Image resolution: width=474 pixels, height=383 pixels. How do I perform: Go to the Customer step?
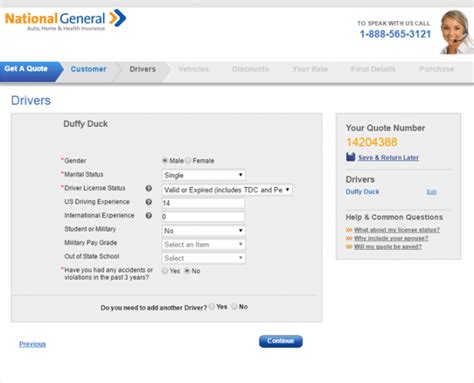coord(88,69)
